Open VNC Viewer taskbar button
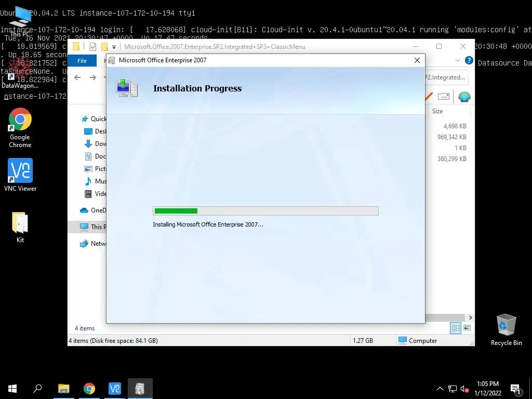 pos(115,389)
